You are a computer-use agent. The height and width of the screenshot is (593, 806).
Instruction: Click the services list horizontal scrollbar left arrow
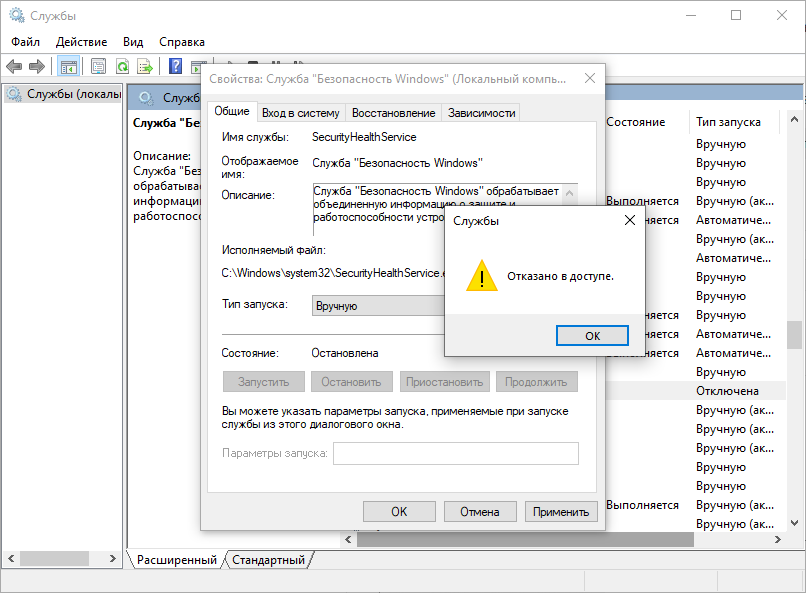point(349,540)
